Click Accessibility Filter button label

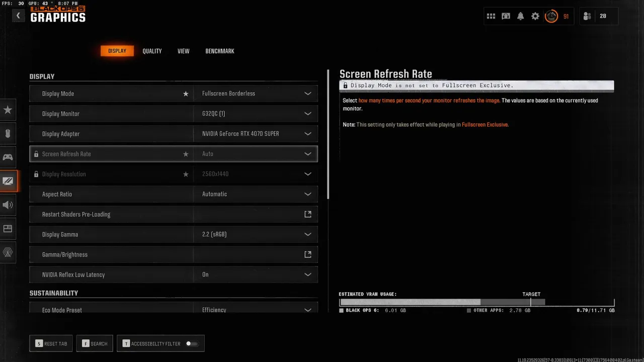coord(155,344)
